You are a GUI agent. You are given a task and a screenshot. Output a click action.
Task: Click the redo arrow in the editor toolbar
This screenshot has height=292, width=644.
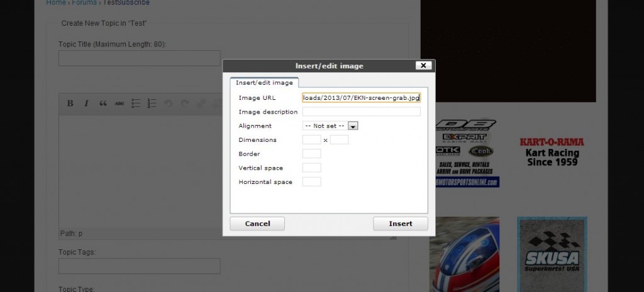point(185,104)
